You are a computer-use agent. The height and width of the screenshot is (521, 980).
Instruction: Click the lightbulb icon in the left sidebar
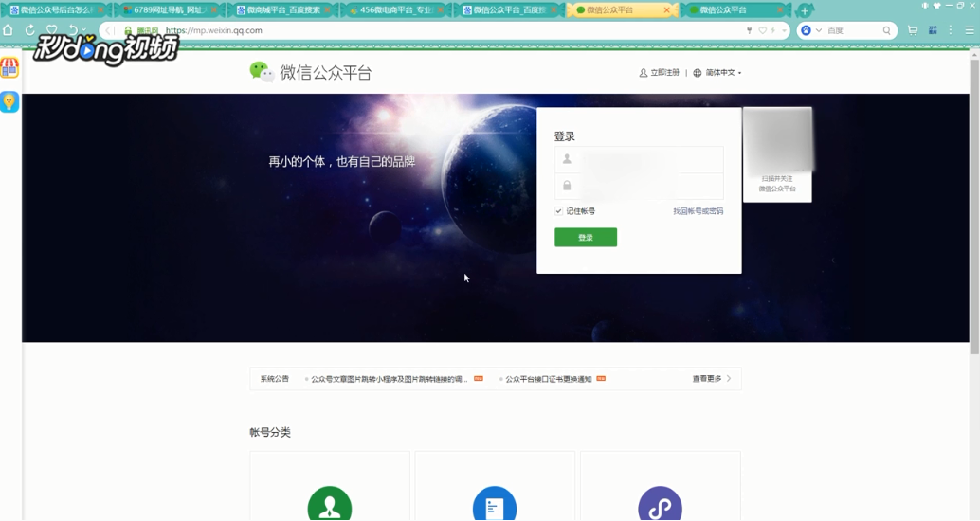tap(9, 101)
